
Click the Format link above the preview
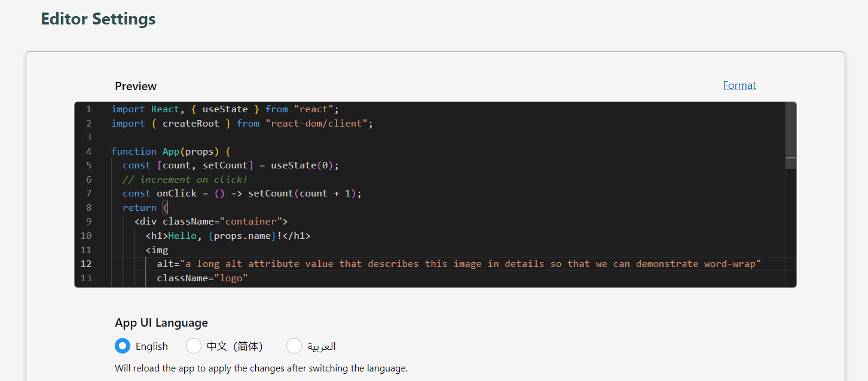(739, 85)
